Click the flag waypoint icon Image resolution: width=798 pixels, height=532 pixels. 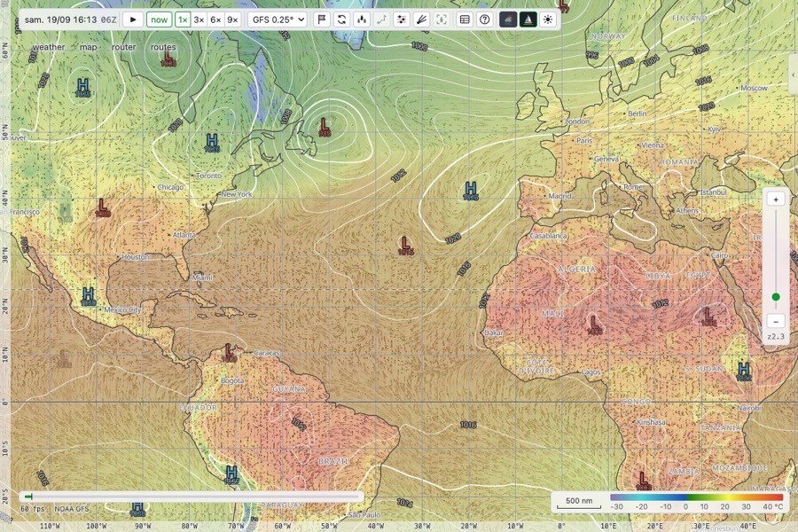click(322, 20)
